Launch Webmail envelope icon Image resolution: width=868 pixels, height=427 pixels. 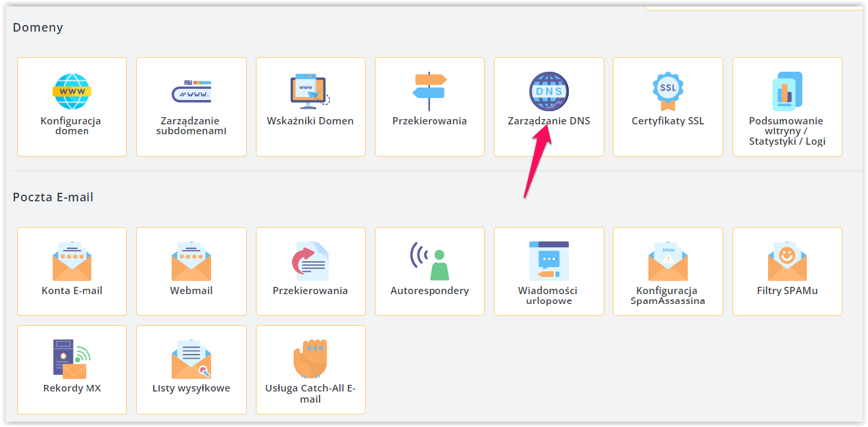[191, 261]
